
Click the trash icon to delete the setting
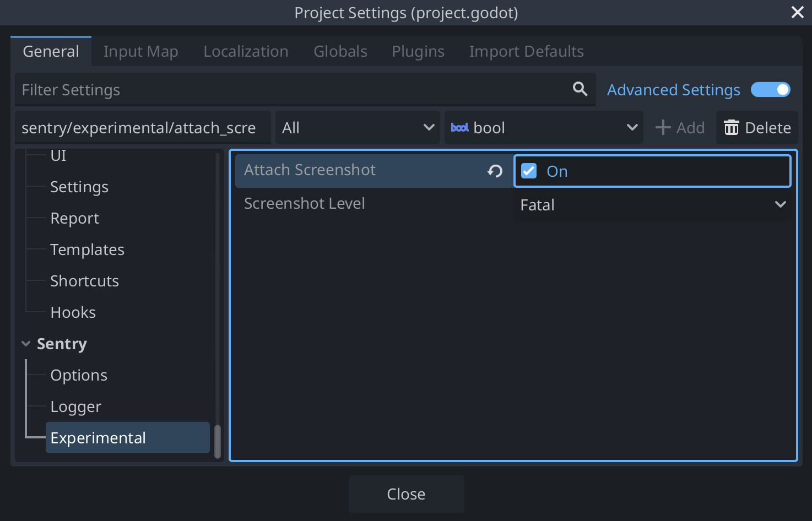(x=732, y=127)
